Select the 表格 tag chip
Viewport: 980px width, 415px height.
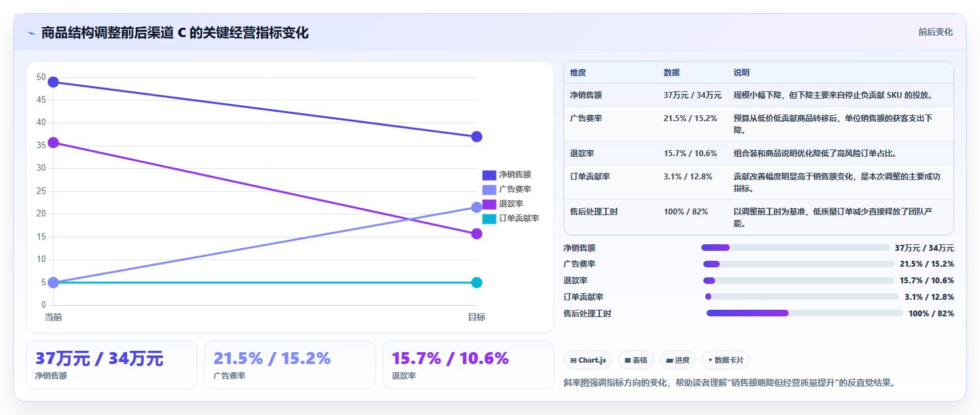tap(636, 360)
